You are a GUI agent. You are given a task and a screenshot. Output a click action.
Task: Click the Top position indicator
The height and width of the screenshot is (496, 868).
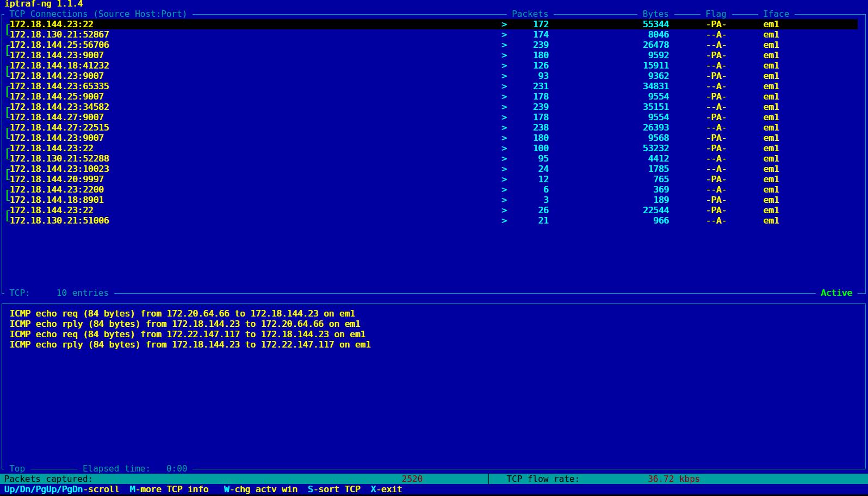pyautogui.click(x=17, y=469)
